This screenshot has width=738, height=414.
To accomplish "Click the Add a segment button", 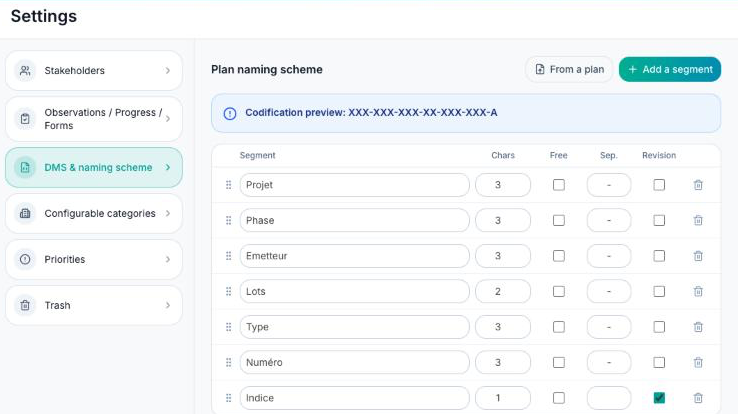I will coord(670,70).
